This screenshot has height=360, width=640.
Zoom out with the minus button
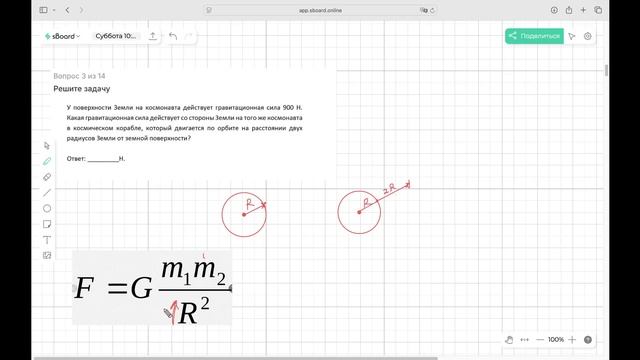(x=540, y=340)
